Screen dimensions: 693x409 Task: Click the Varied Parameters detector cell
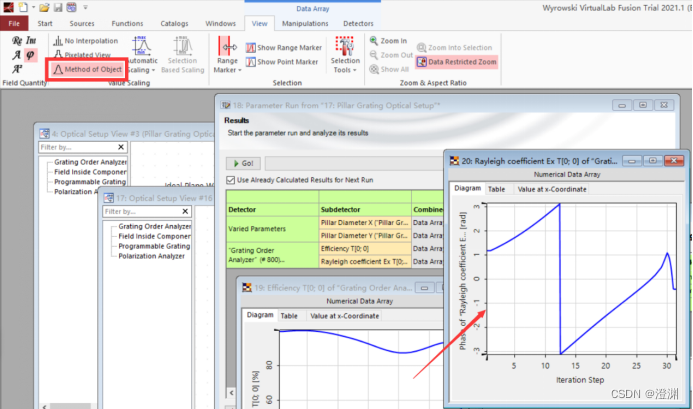tap(272, 229)
